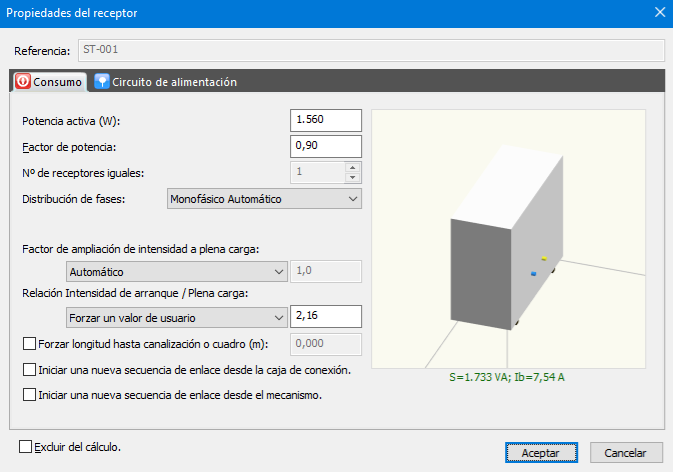
Task: Click the Aceptar button
Action: click(541, 453)
